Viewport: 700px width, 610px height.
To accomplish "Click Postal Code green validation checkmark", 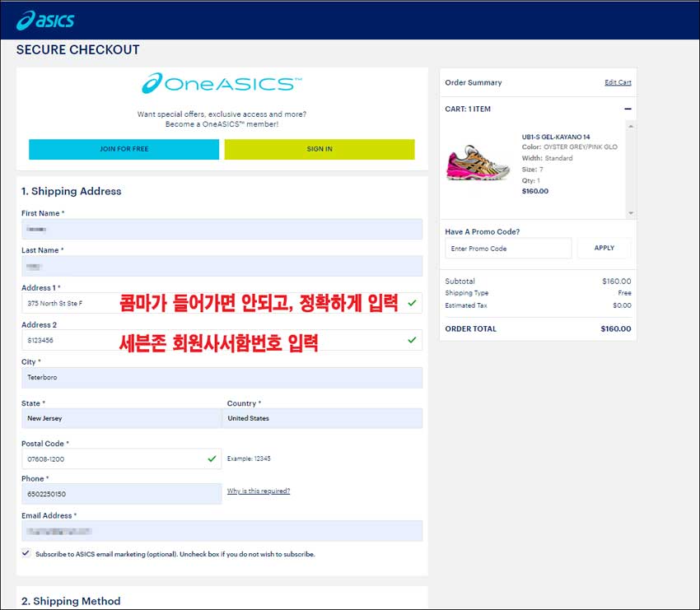I will pyautogui.click(x=212, y=459).
